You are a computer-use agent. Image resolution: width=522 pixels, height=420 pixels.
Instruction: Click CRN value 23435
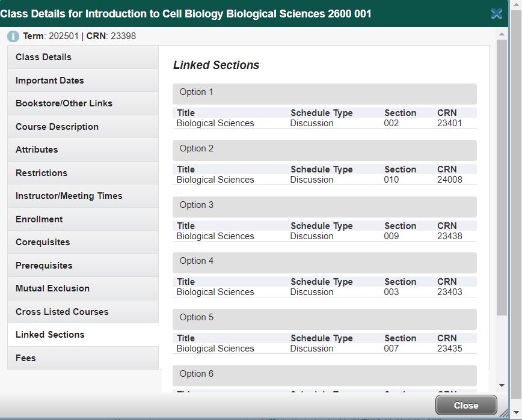(449, 348)
